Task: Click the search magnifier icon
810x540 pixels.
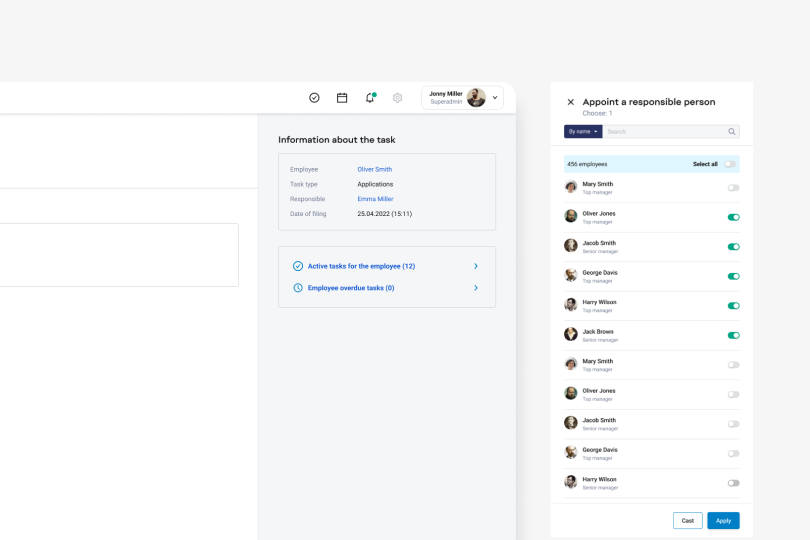Action: point(732,131)
